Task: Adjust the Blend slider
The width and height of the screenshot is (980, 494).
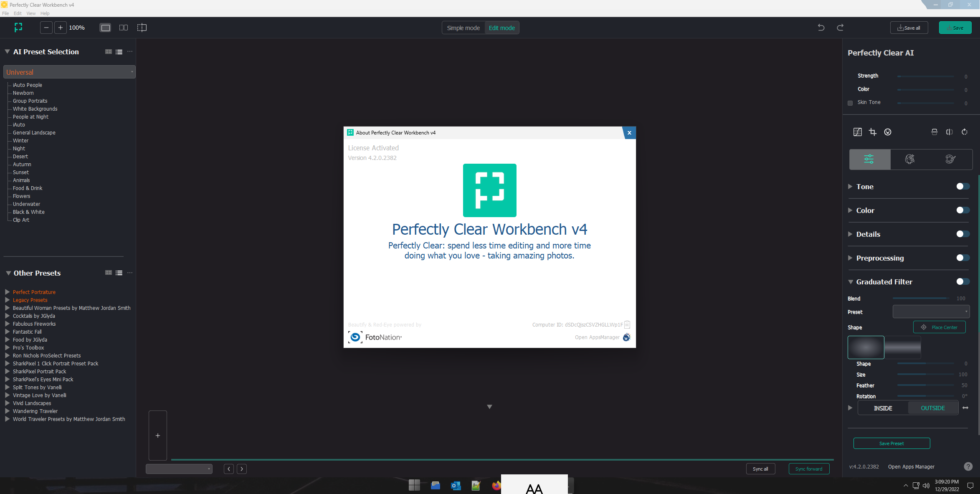Action: coord(920,298)
